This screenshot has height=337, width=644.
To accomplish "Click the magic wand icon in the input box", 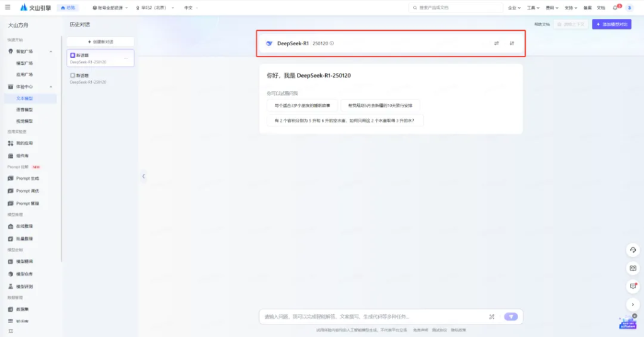I will 492,316.
